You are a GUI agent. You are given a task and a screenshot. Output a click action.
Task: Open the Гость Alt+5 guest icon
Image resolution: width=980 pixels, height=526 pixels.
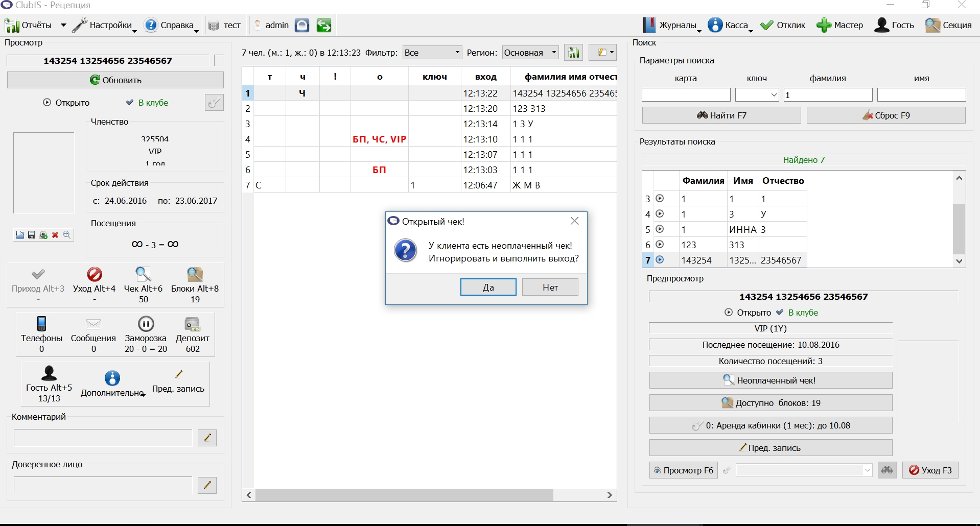49,373
